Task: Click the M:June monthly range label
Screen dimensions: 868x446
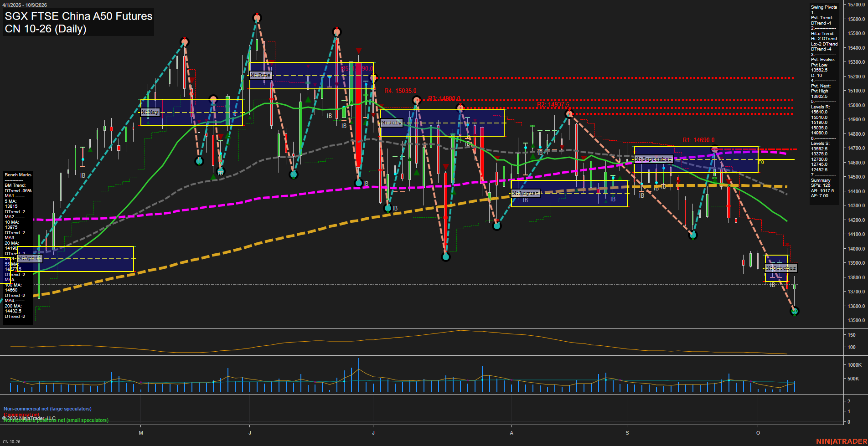Action: 261,75
